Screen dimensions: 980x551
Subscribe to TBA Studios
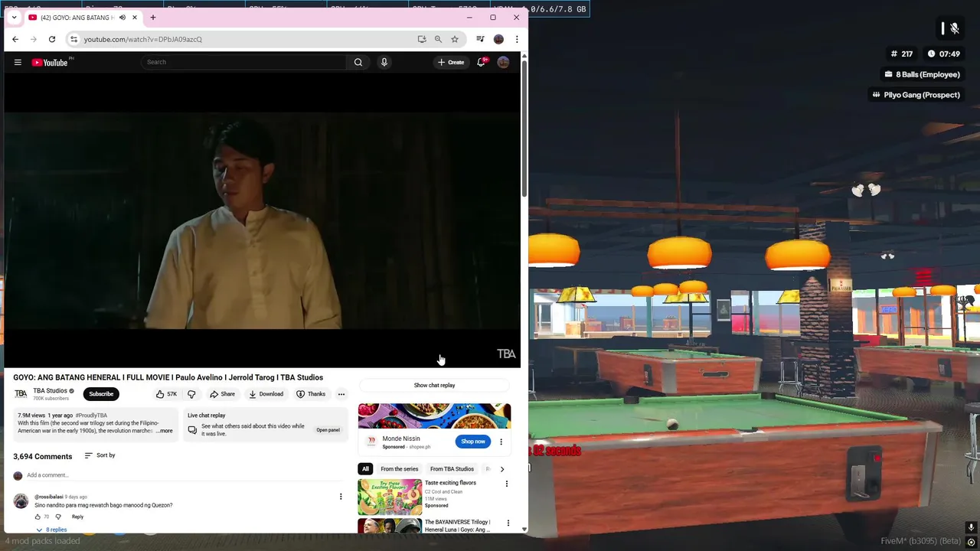click(x=101, y=394)
